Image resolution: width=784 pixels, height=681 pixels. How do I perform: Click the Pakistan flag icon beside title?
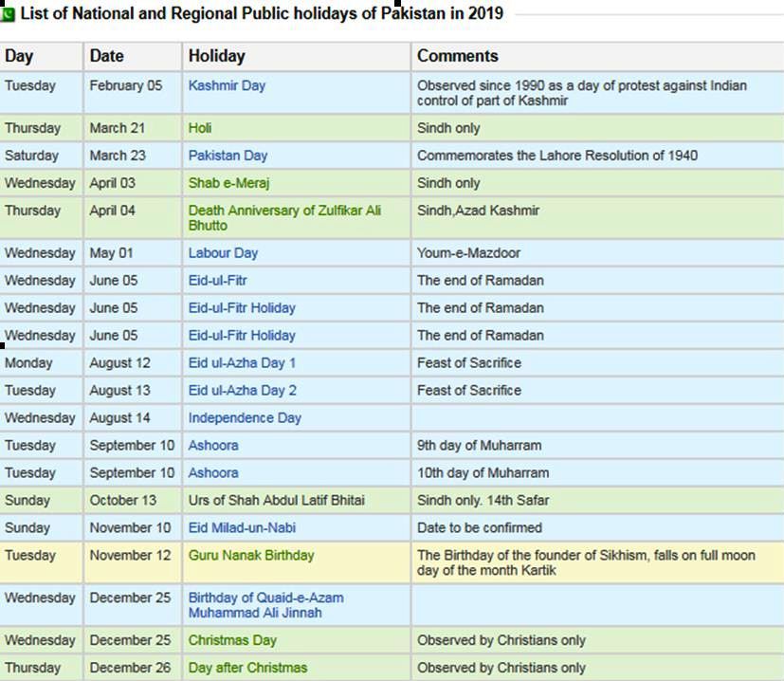pyautogui.click(x=8, y=14)
